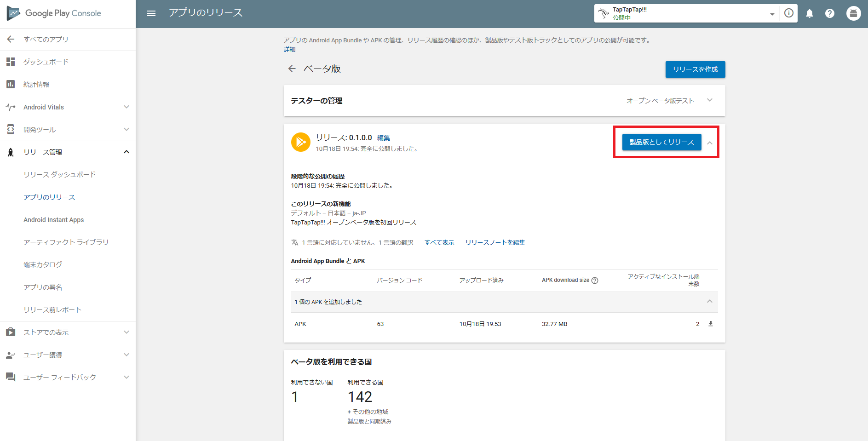Click APK download size help icon
868x441 pixels.
(x=595, y=281)
